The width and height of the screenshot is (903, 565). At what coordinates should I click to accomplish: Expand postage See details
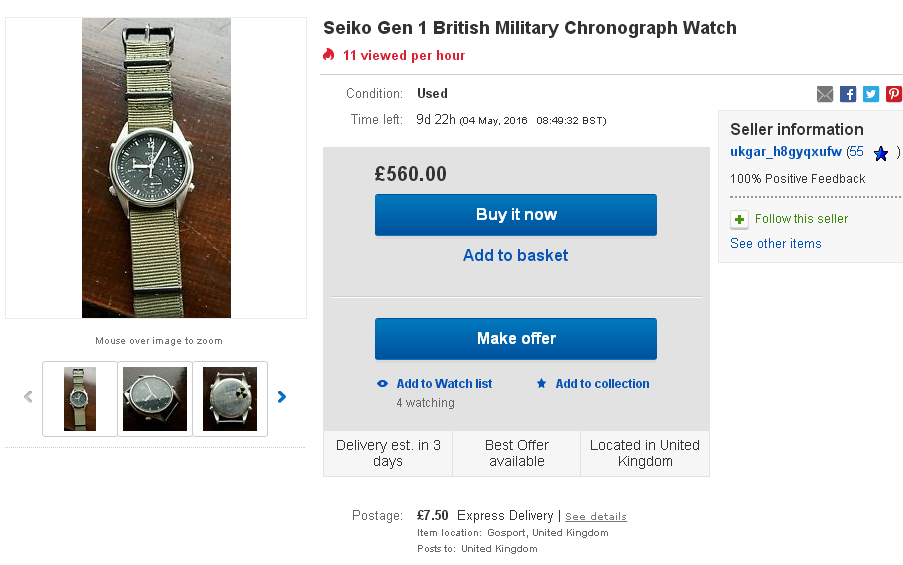pyautogui.click(x=596, y=517)
